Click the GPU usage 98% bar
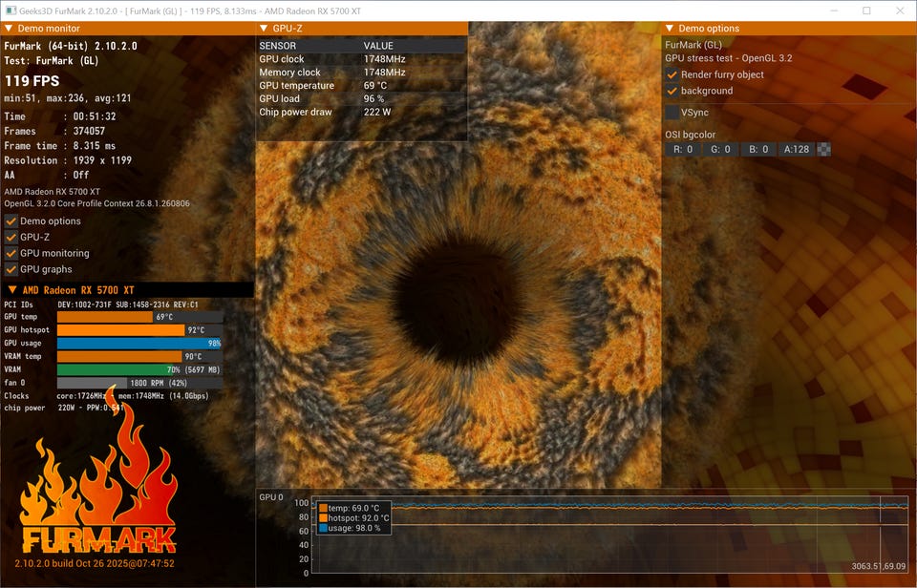The width and height of the screenshot is (917, 588). pyautogui.click(x=139, y=343)
